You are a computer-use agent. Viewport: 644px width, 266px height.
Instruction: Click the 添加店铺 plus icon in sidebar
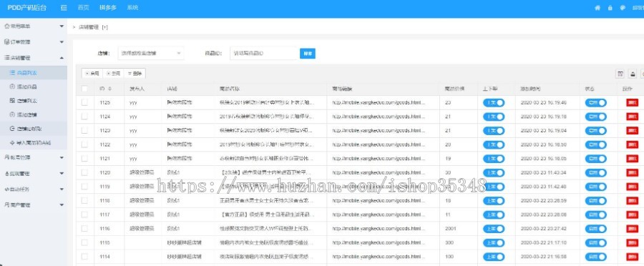12,114
